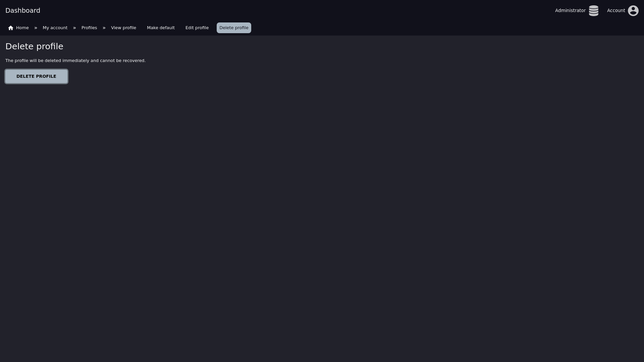Go to the Dashboard title link
The image size is (644, 362).
[23, 11]
